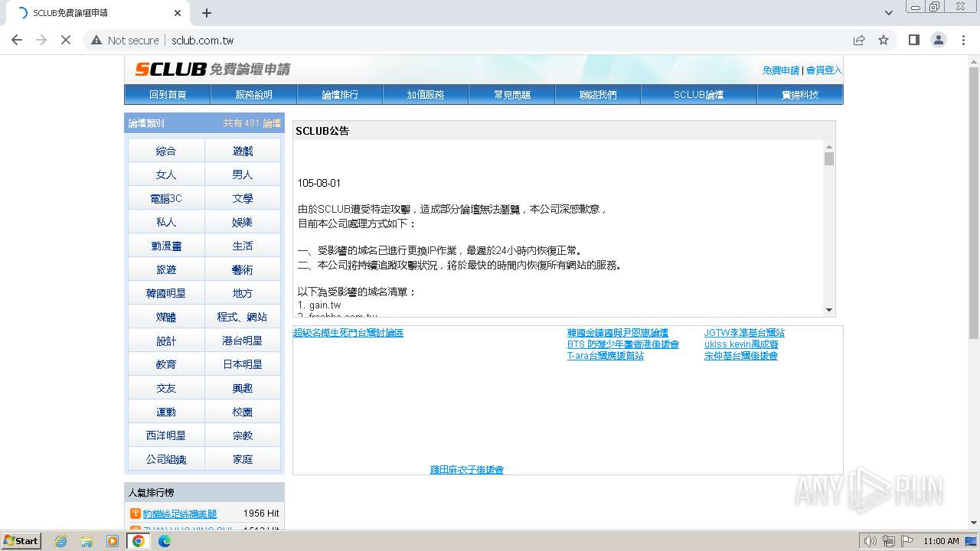The width and height of the screenshot is (980, 551).
Task: Open 寶揚科技 menu
Action: tap(800, 95)
